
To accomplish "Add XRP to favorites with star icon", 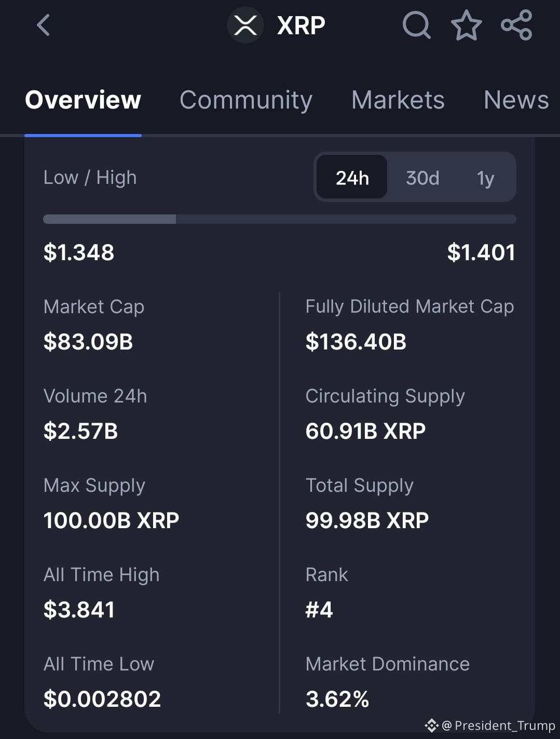I will tap(466, 25).
